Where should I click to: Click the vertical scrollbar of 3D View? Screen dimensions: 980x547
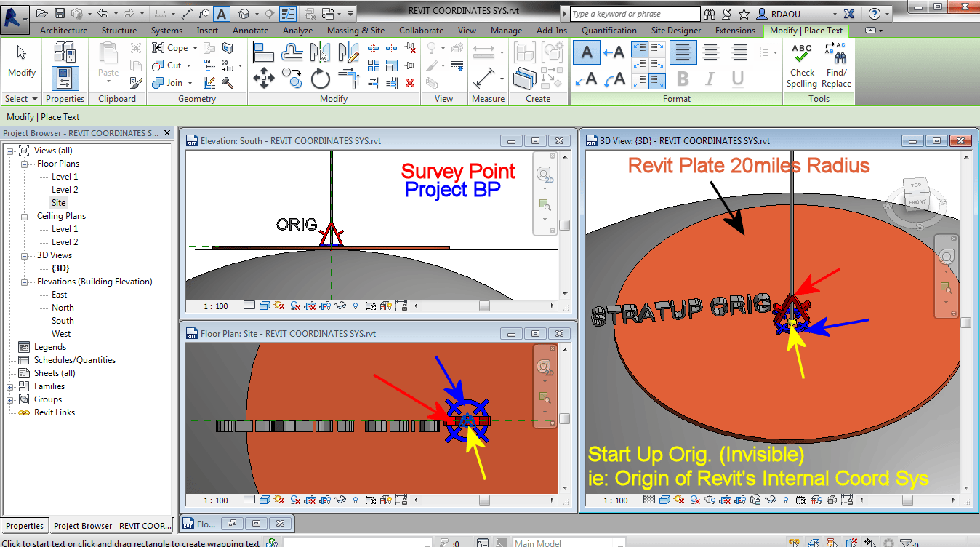[x=965, y=322]
